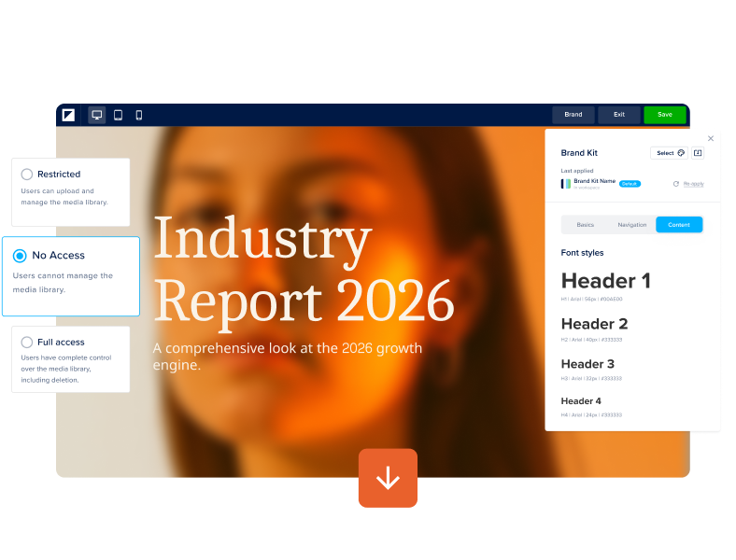The height and width of the screenshot is (560, 736).
Task: Select the No Access radio option
Action: pos(20,256)
